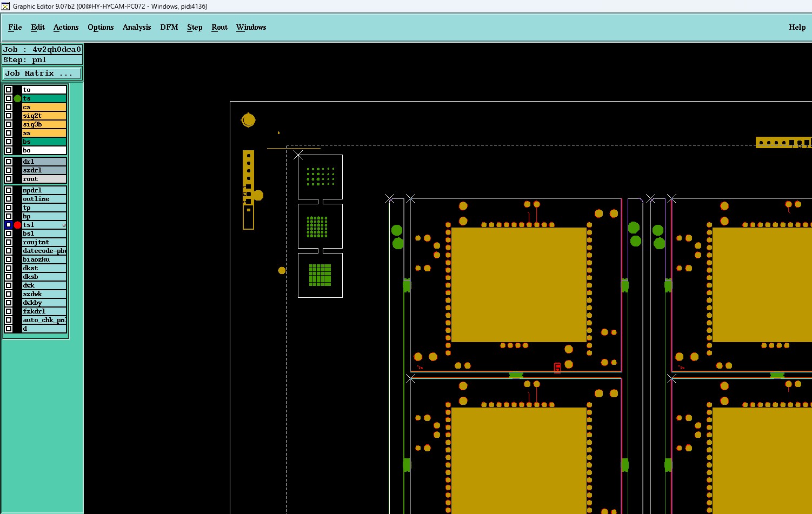
Task: Toggle the checkbox for layer ss
Action: click(x=9, y=133)
